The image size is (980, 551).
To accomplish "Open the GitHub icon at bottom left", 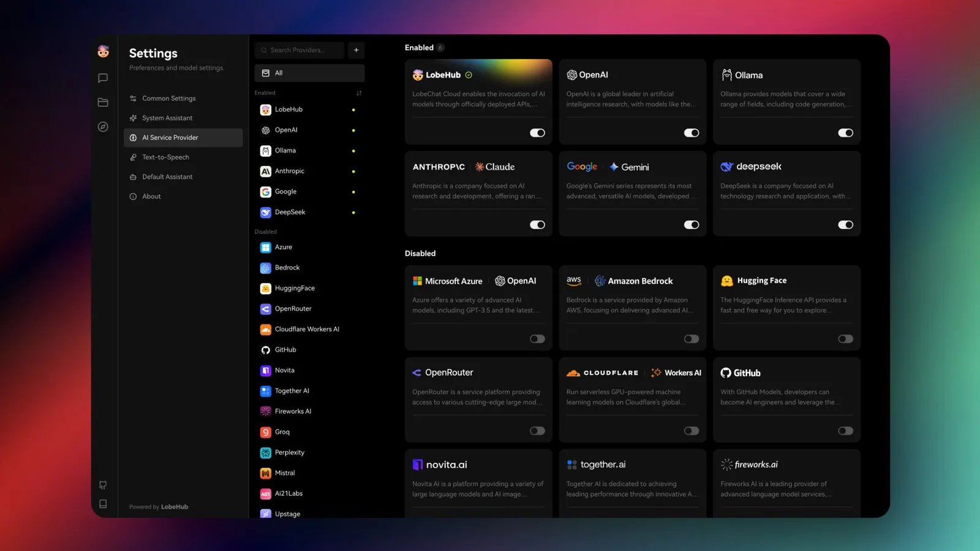I will point(103,485).
